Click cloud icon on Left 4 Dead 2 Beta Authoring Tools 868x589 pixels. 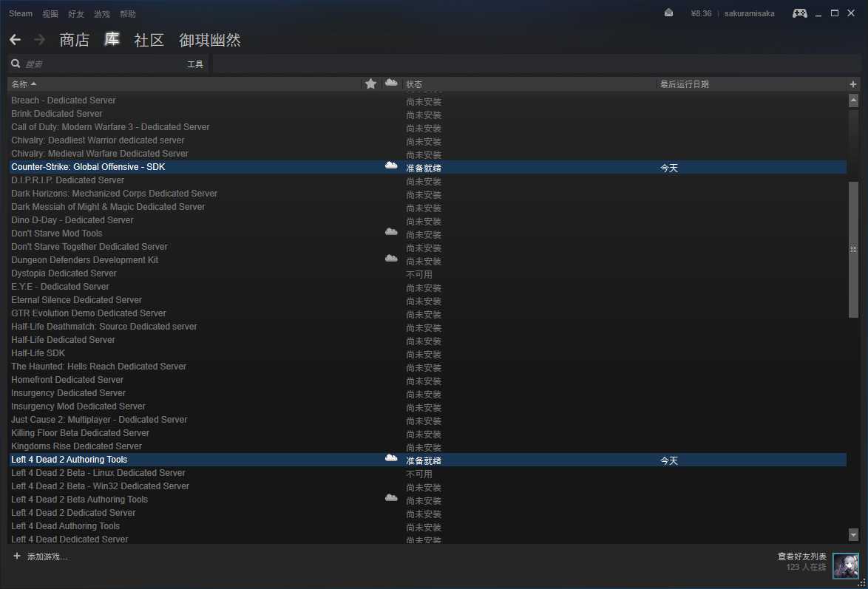click(x=391, y=498)
